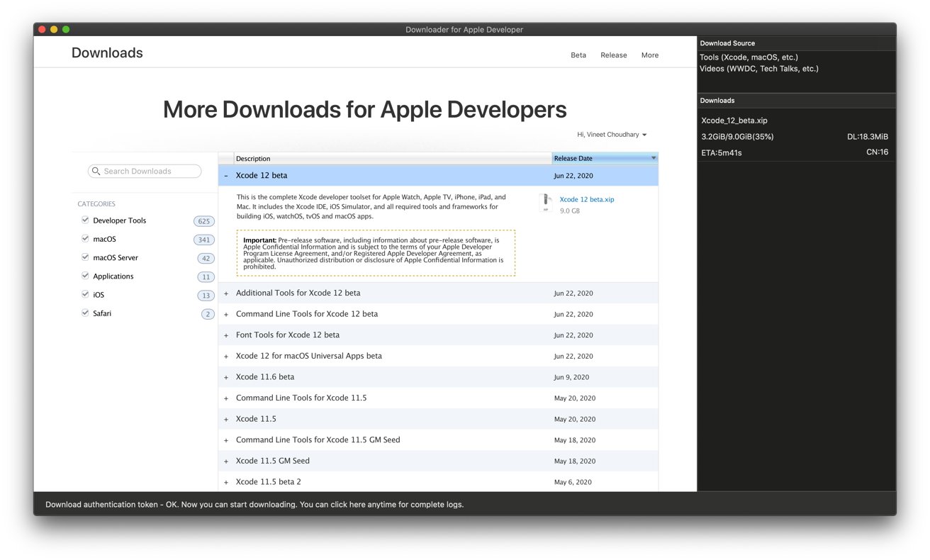Image resolution: width=930 pixels, height=560 pixels.
Task: Click the search magnifier icon in Search Downloads
Action: coord(96,172)
